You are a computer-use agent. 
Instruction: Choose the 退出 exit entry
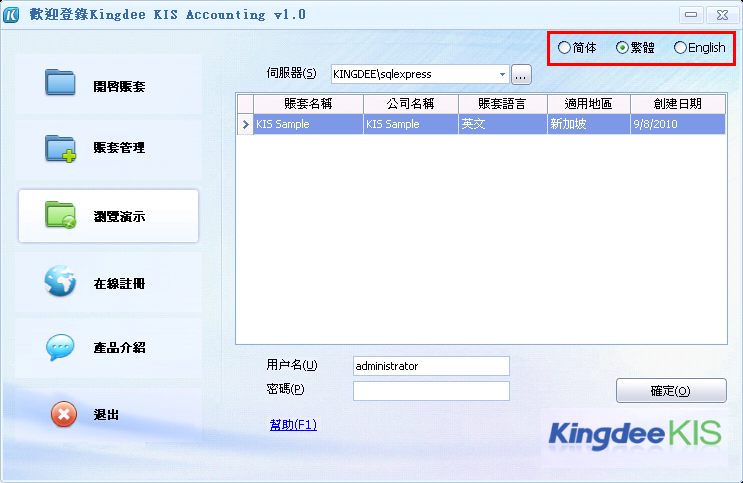[x=109, y=414]
